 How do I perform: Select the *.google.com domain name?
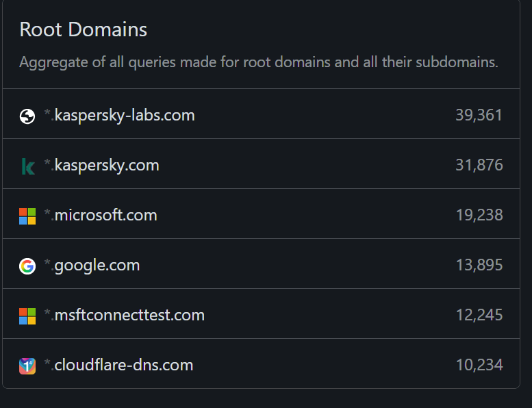pos(92,266)
